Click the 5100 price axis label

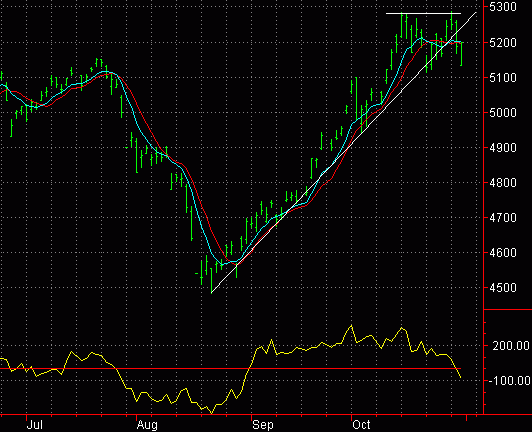coord(503,78)
